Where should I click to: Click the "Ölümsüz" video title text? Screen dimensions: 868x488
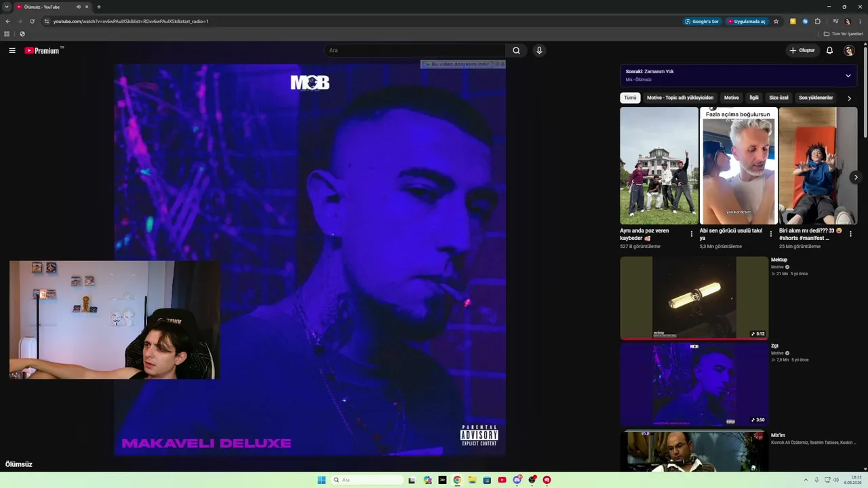pyautogui.click(x=19, y=464)
